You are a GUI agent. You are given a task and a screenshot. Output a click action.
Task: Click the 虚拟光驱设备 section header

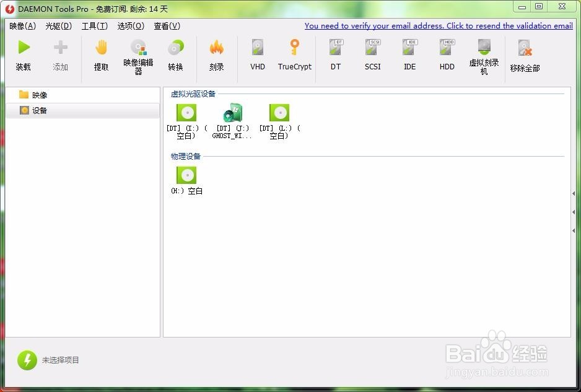tap(193, 94)
